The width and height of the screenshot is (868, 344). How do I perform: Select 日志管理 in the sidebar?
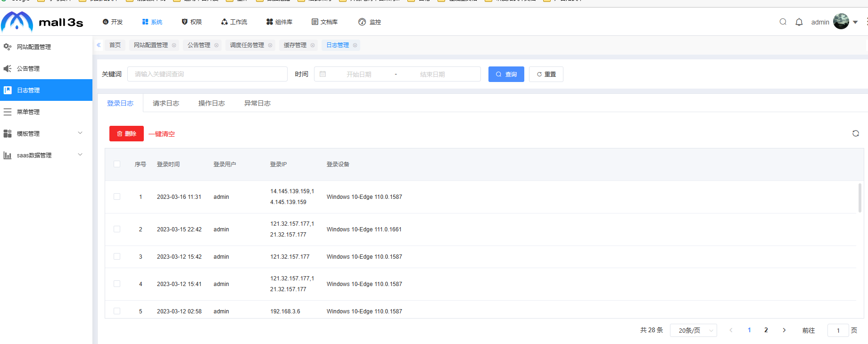[46, 90]
